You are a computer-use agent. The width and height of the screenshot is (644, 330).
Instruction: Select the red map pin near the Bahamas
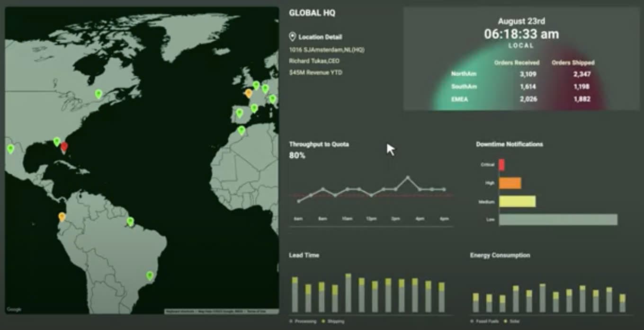point(64,147)
